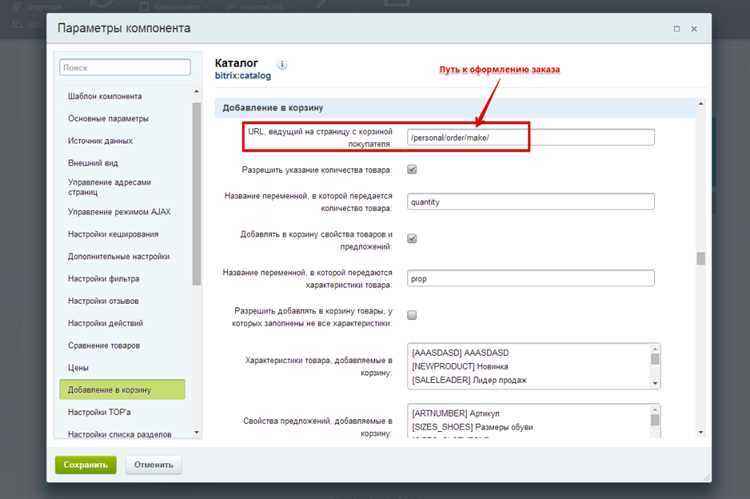Click the sidebar scrollbar thumb

[x=197, y=194]
